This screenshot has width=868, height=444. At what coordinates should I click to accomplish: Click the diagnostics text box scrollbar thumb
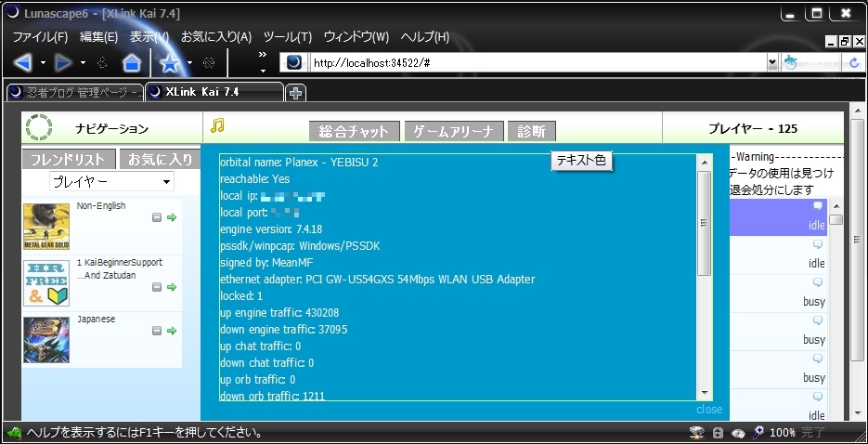click(704, 223)
